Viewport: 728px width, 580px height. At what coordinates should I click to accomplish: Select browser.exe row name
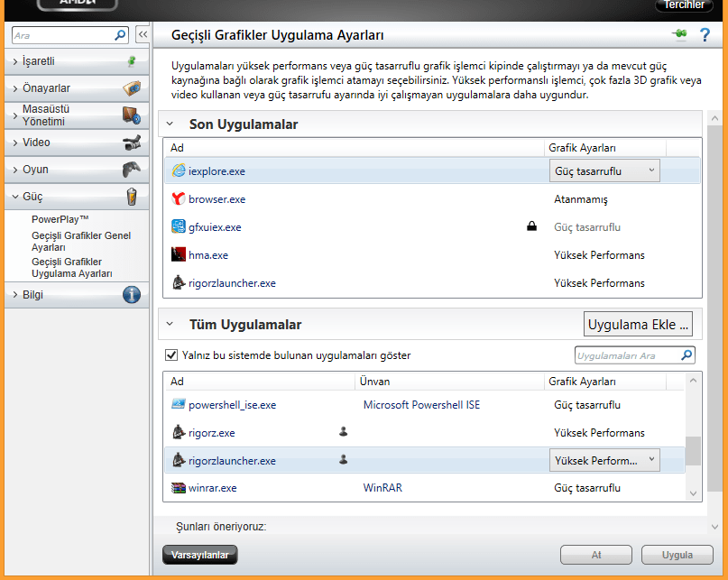[217, 199]
